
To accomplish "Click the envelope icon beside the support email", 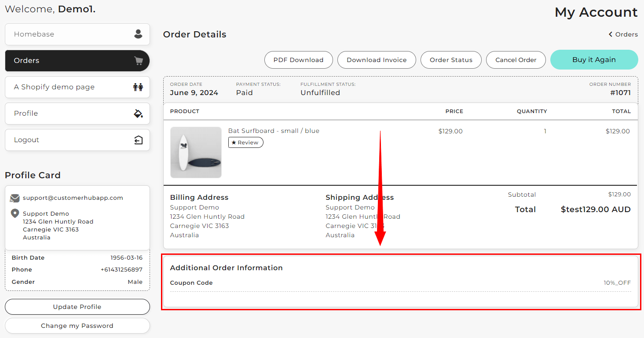I will coord(15,198).
